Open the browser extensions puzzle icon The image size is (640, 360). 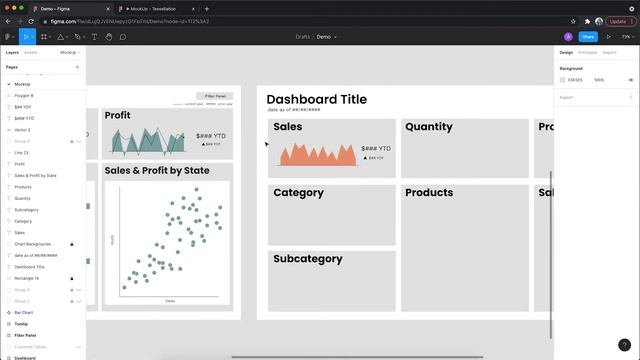[587, 21]
